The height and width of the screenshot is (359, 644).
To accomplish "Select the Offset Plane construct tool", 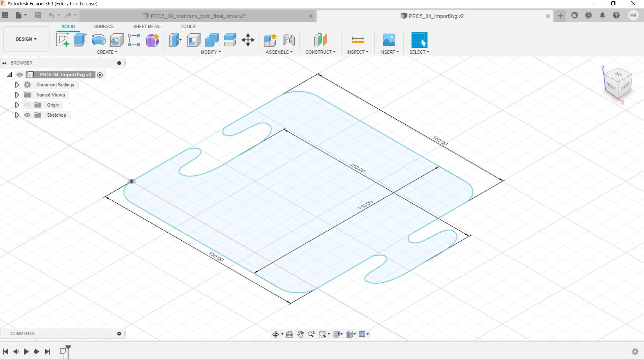I will pos(320,40).
